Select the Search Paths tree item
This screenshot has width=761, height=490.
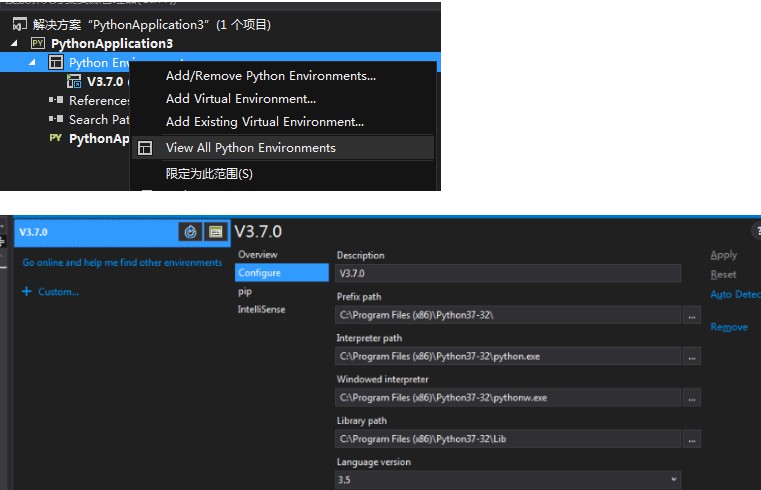pos(99,119)
